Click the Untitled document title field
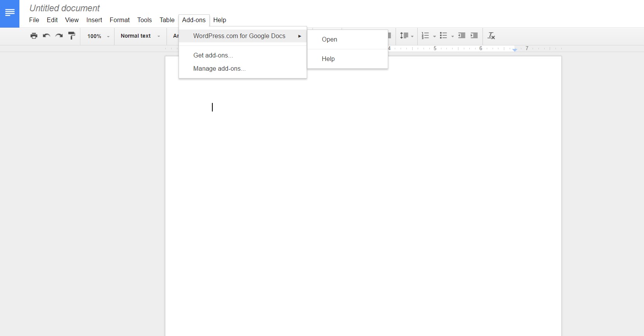The height and width of the screenshot is (336, 644). pyautogui.click(x=65, y=8)
